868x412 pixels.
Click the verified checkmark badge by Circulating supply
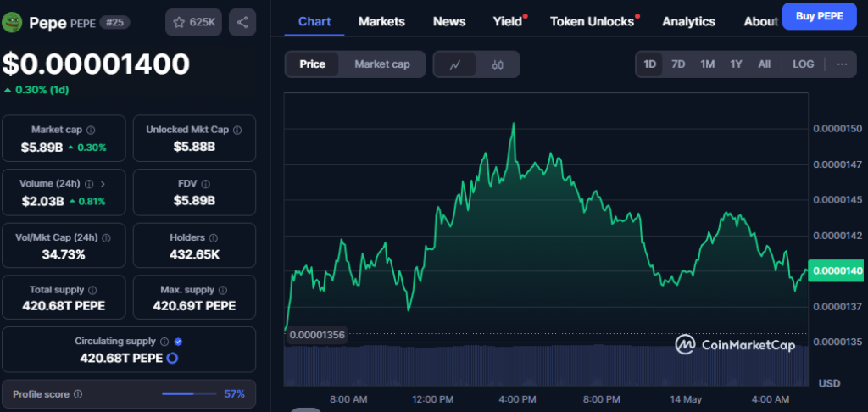click(178, 342)
